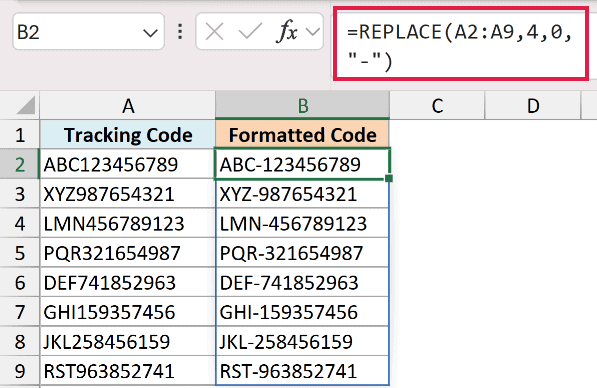The width and height of the screenshot is (597, 388).
Task: Select row 9 header
Action: coord(20,371)
